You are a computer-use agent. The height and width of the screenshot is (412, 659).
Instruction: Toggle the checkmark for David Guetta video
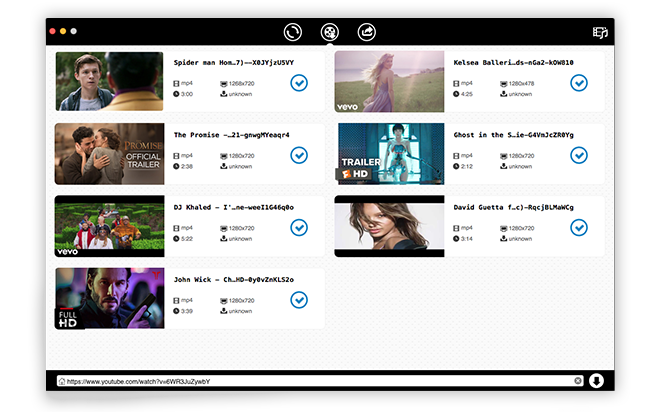point(579,227)
